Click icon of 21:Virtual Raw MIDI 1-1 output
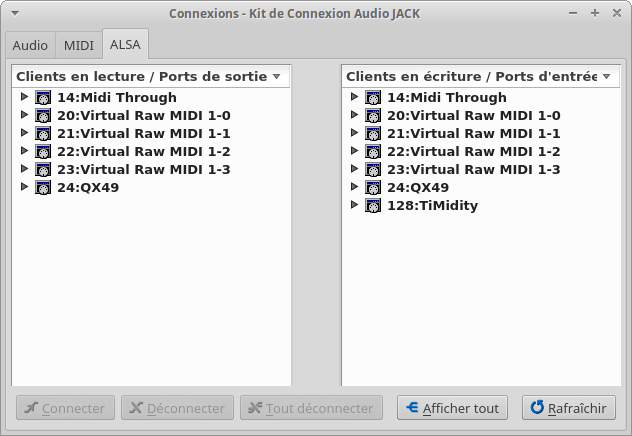Viewport: 632px width, 436px height. pyautogui.click(x=43, y=133)
